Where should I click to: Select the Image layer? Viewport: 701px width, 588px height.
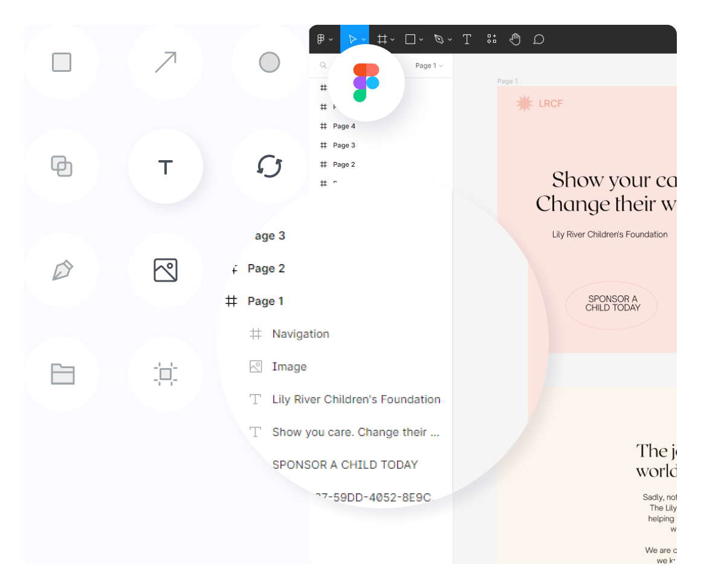click(x=289, y=367)
